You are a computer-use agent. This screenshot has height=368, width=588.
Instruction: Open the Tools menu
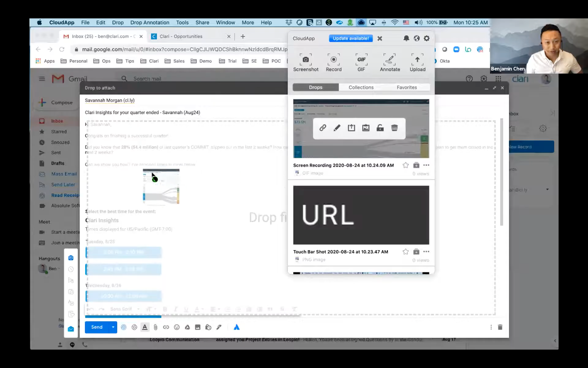(182, 22)
